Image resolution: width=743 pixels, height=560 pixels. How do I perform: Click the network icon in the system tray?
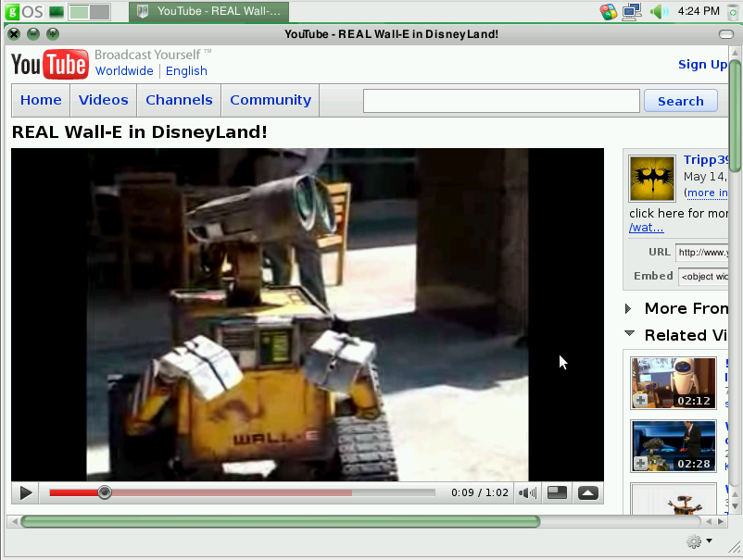(x=632, y=11)
